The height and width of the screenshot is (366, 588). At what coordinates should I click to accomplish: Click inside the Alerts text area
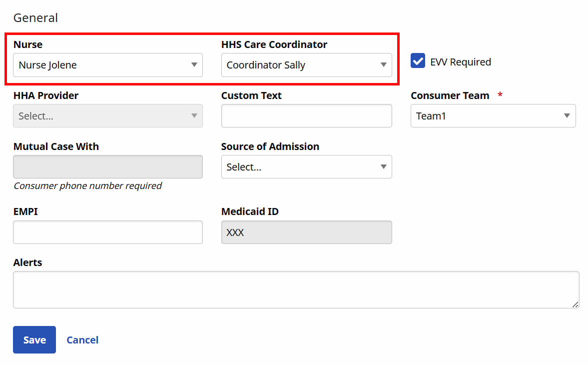(295, 289)
